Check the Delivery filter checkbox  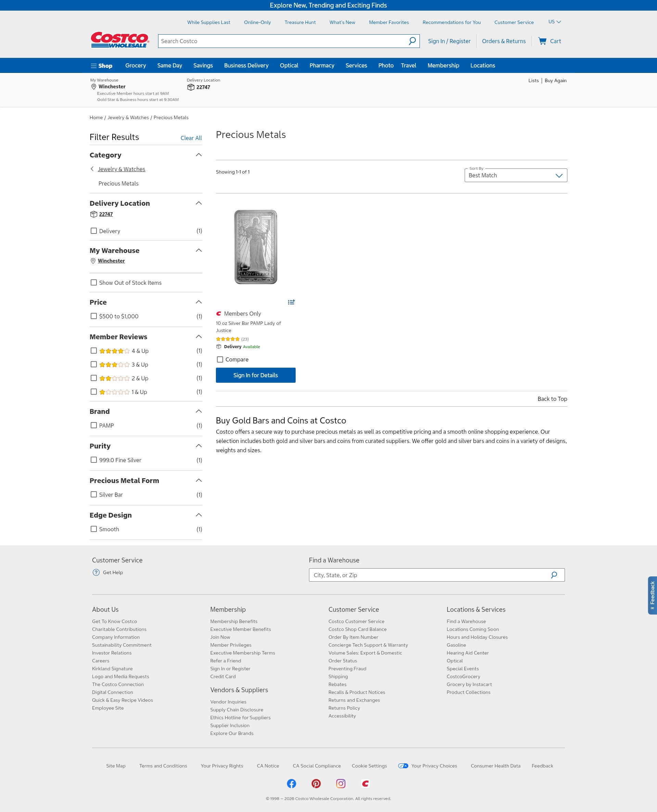click(93, 231)
